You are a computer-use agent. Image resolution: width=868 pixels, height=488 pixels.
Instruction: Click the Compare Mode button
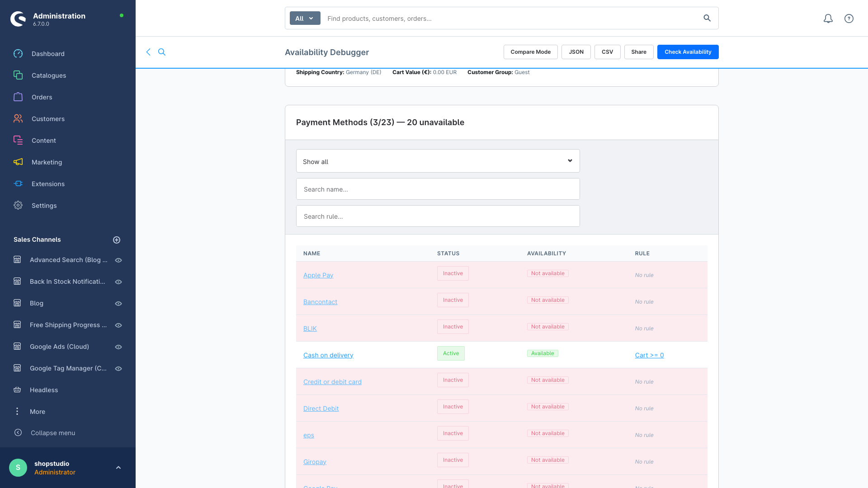pyautogui.click(x=531, y=52)
